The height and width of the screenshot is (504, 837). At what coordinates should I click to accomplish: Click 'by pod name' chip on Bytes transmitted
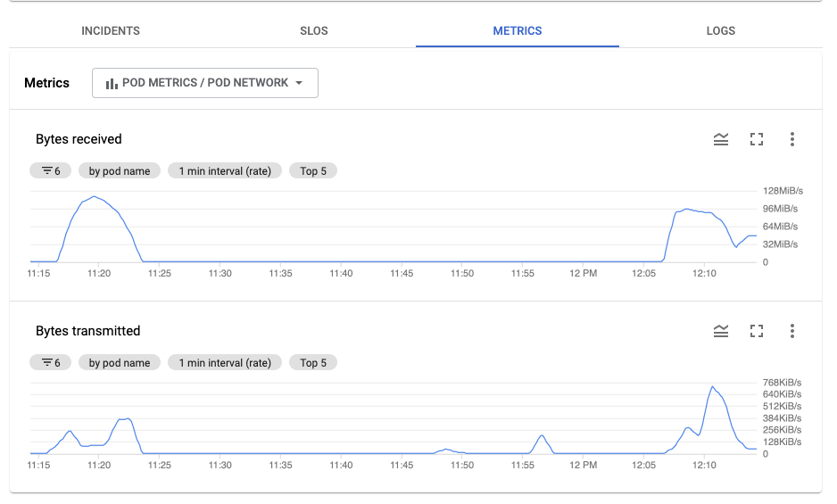(x=120, y=362)
